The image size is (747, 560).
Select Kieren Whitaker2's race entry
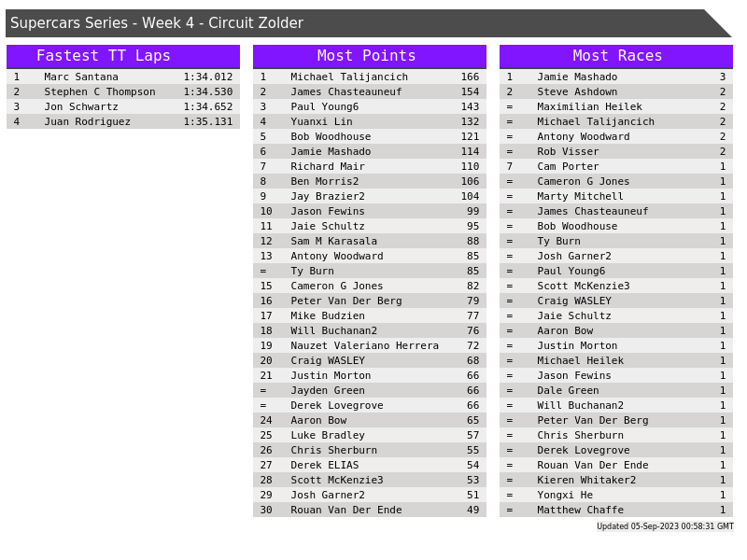click(x=585, y=480)
